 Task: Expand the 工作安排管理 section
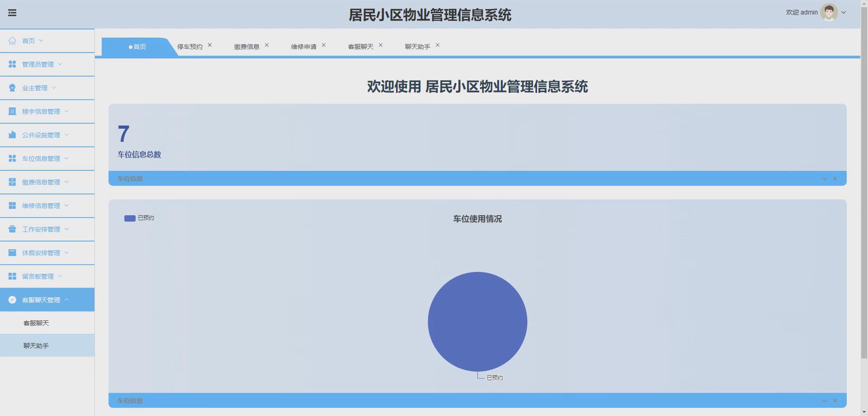coord(66,229)
